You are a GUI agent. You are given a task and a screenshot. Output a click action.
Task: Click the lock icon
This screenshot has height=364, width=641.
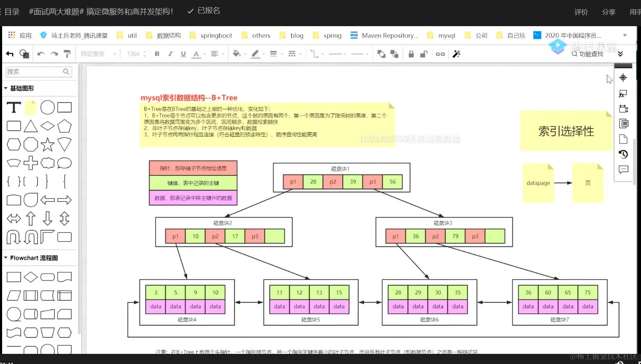[x=411, y=54]
